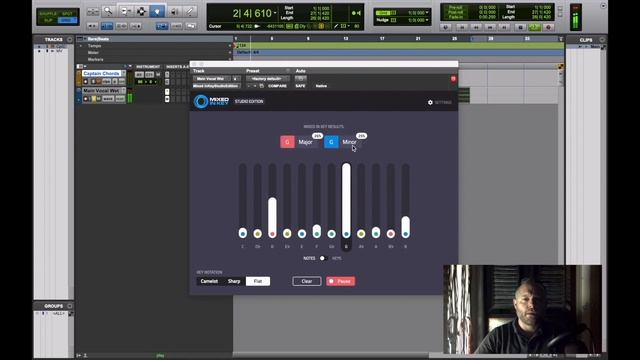Select the Zoomer tool
Image resolution: width=640 pixels, height=360 pixels.
(108, 11)
